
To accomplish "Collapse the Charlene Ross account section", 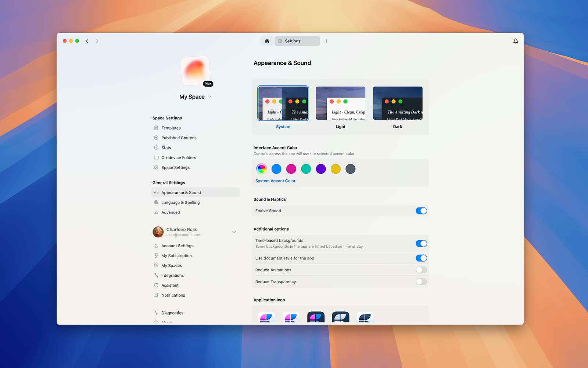I will click(x=234, y=232).
